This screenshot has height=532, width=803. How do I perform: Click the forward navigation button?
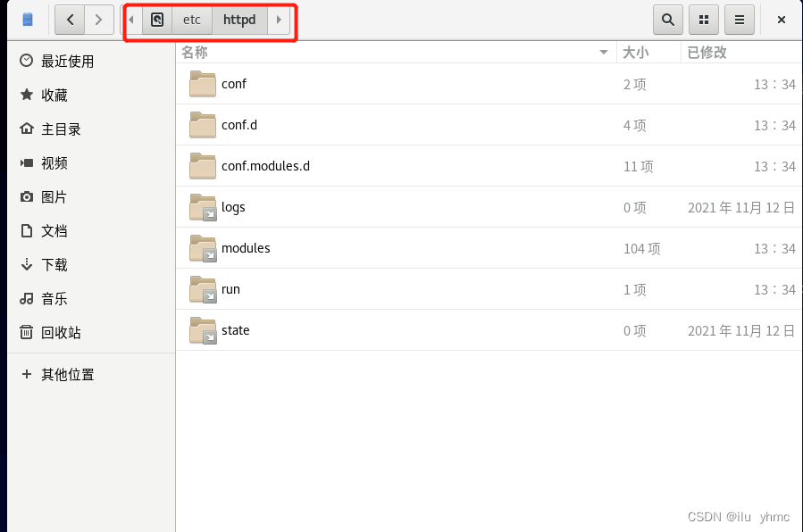[x=97, y=19]
